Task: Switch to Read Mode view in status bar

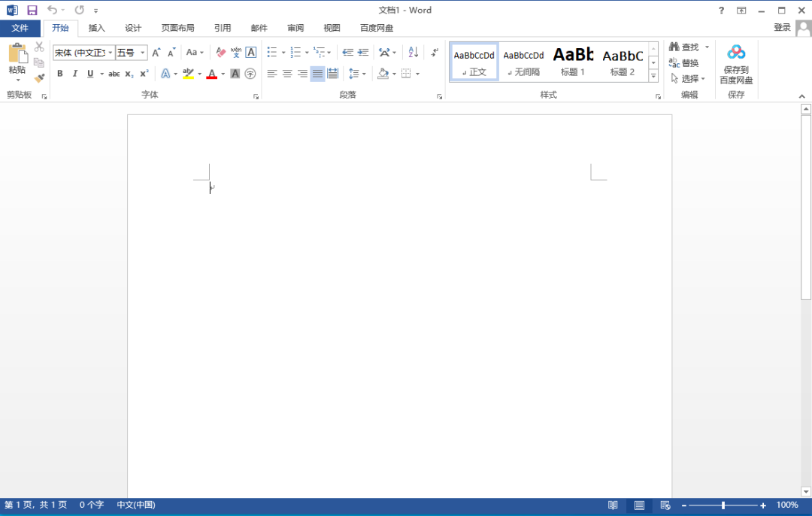Action: coord(613,505)
